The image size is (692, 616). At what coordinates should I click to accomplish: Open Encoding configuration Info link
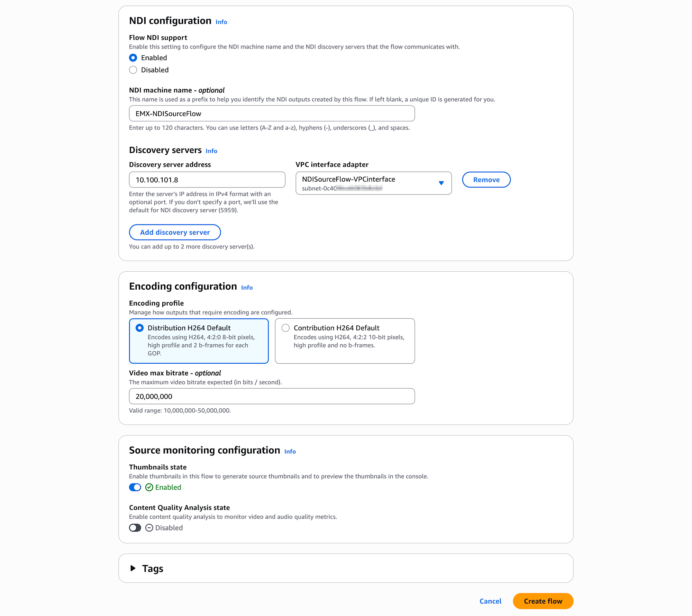pyautogui.click(x=247, y=288)
